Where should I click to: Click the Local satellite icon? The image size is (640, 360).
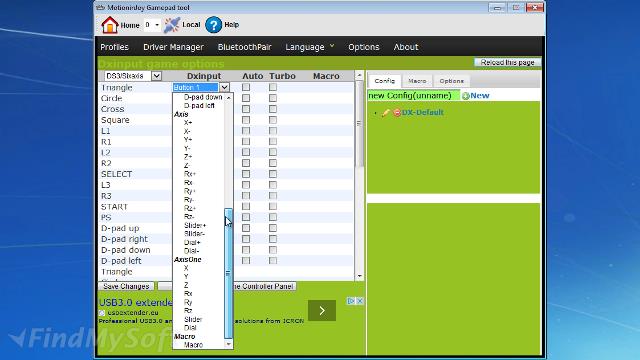(172, 25)
